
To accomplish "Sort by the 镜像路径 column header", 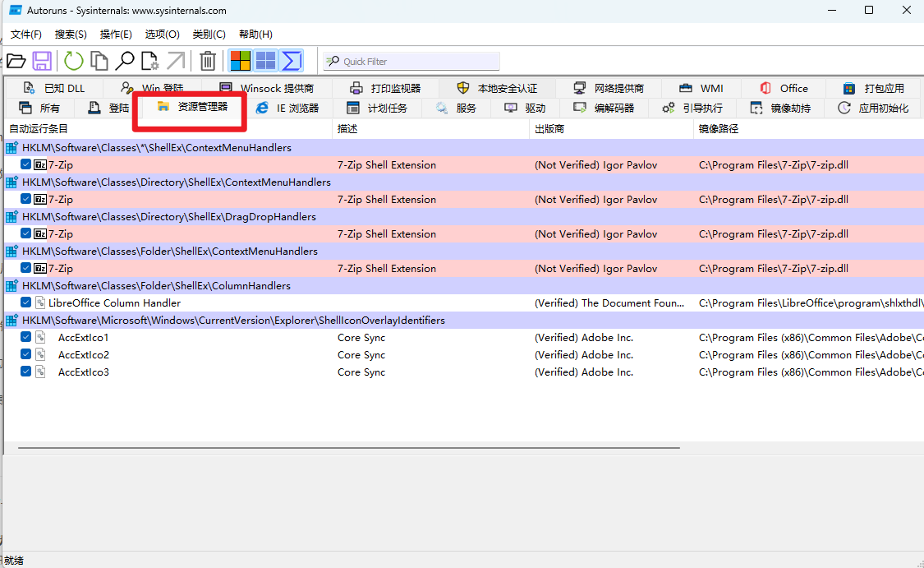I will (x=809, y=128).
